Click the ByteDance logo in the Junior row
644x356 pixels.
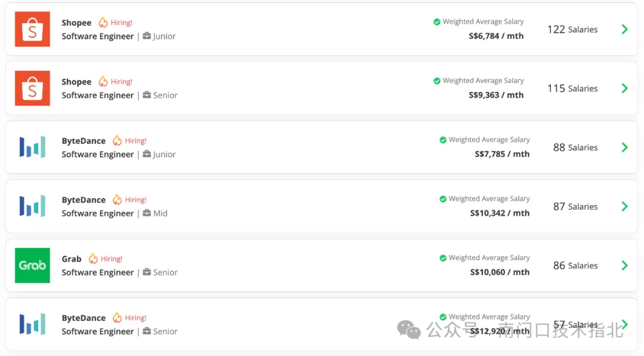click(x=32, y=147)
